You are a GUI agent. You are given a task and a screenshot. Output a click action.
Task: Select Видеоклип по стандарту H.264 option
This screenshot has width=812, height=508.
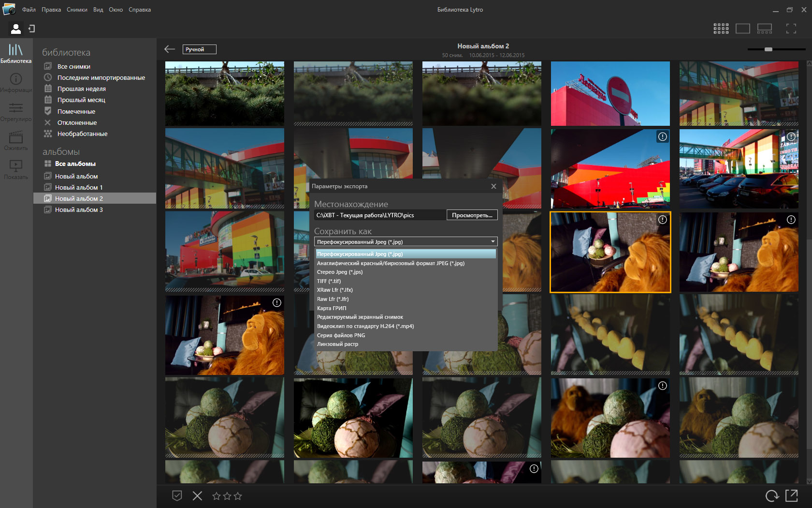pyautogui.click(x=365, y=326)
